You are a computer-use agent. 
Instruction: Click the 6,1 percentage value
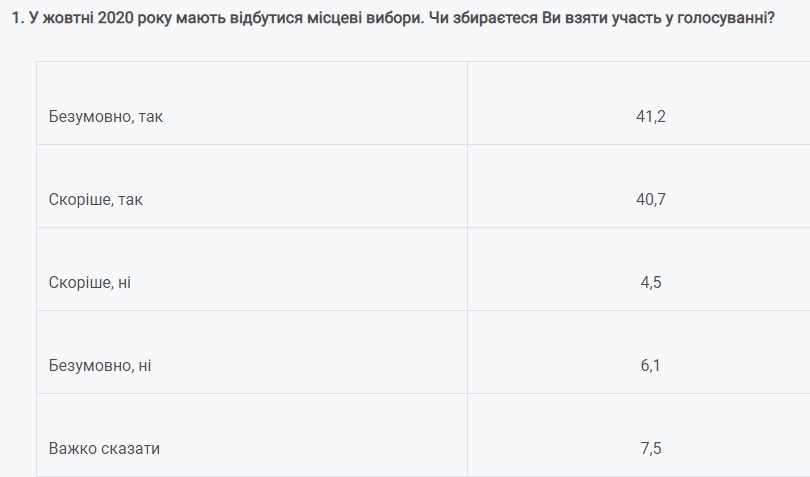coord(650,365)
